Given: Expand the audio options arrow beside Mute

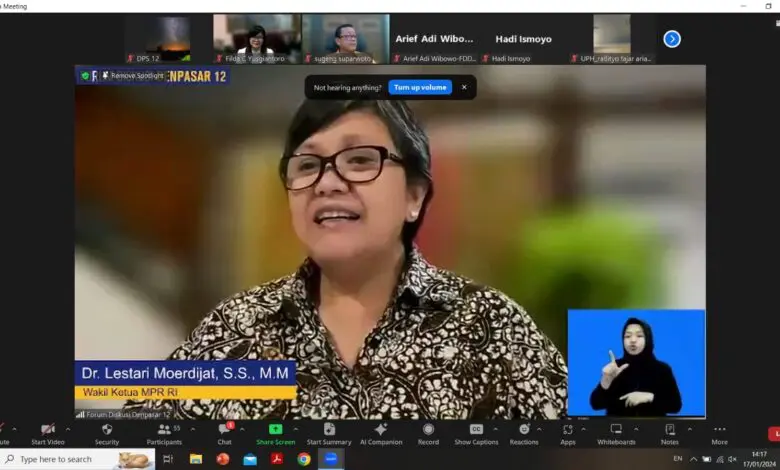Looking at the screenshot, I should tap(14, 429).
